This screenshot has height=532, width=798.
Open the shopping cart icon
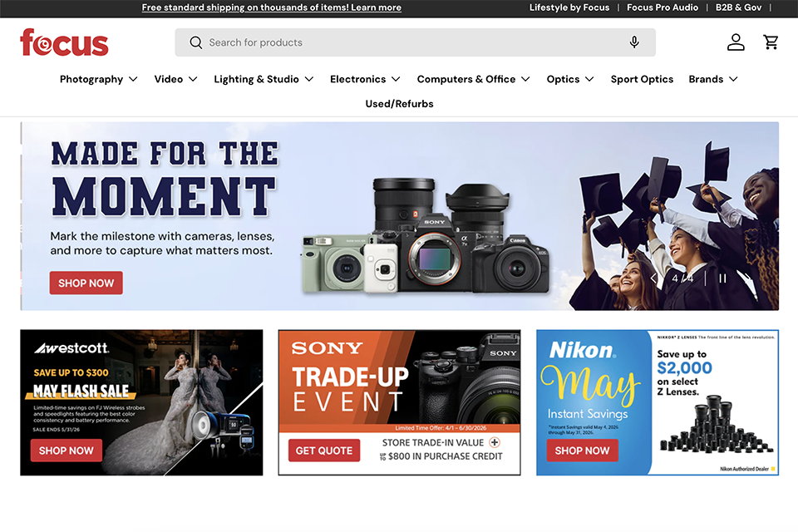point(771,42)
